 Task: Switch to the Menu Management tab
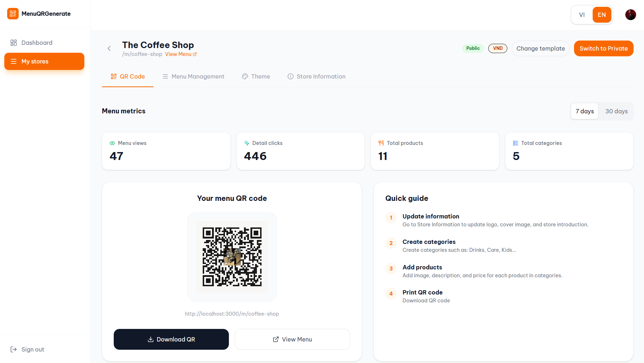tap(193, 76)
